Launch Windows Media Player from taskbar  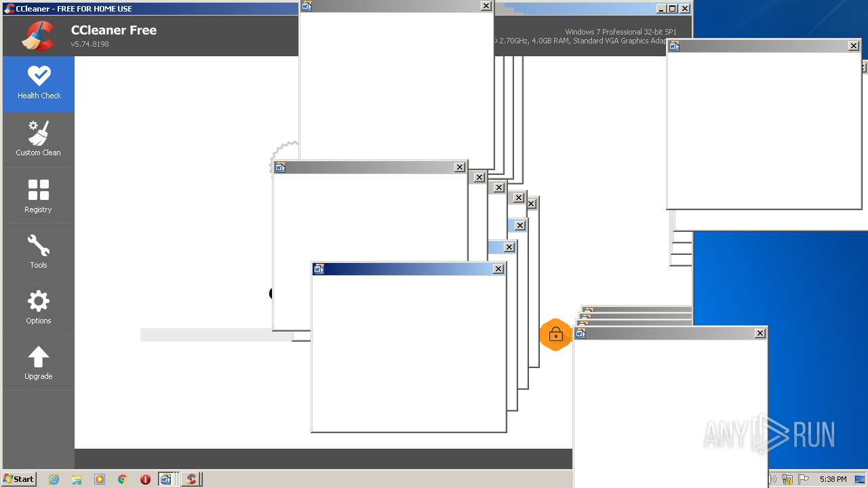click(x=100, y=479)
